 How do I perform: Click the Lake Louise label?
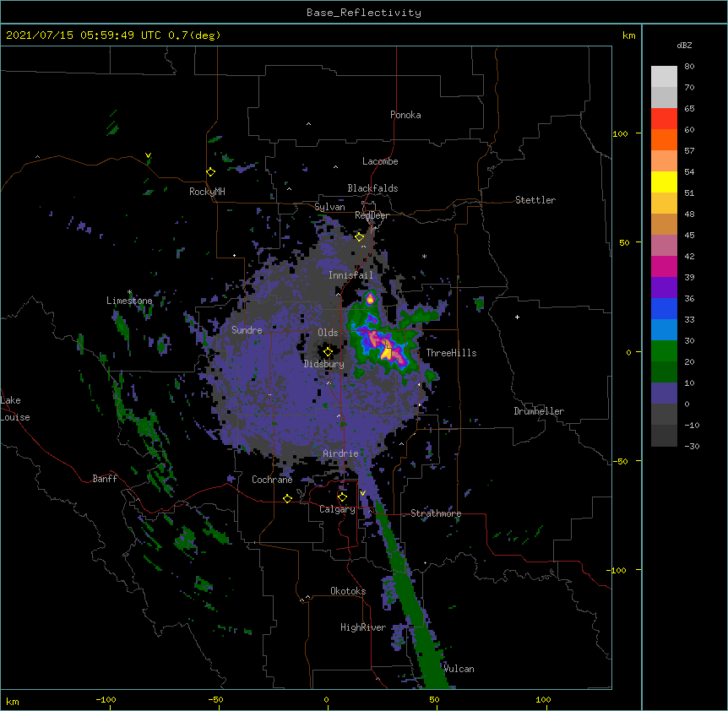[15, 409]
